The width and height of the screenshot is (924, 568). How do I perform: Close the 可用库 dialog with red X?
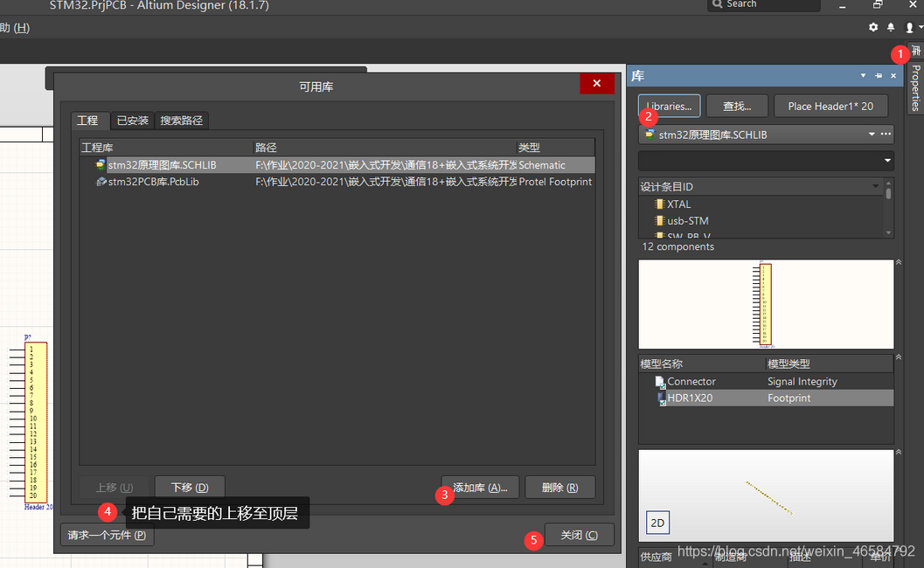[x=597, y=83]
